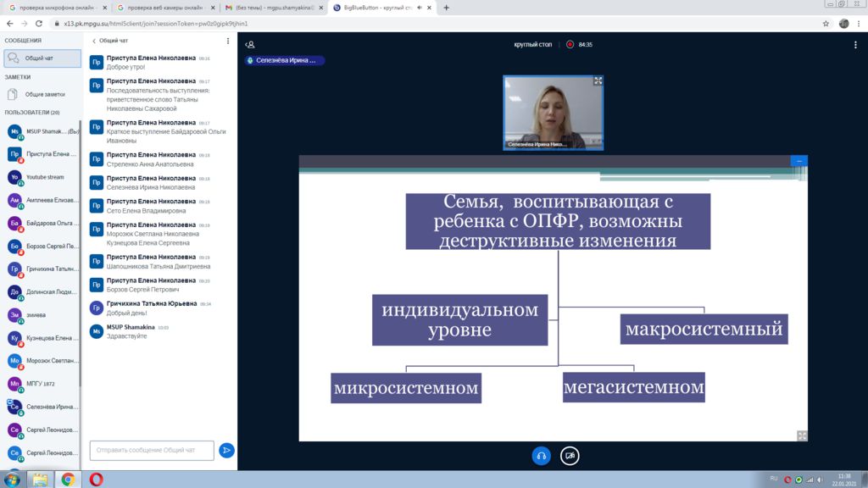This screenshot has height=488, width=868.
Task: Toggle the user list panel icon
Action: tap(249, 44)
